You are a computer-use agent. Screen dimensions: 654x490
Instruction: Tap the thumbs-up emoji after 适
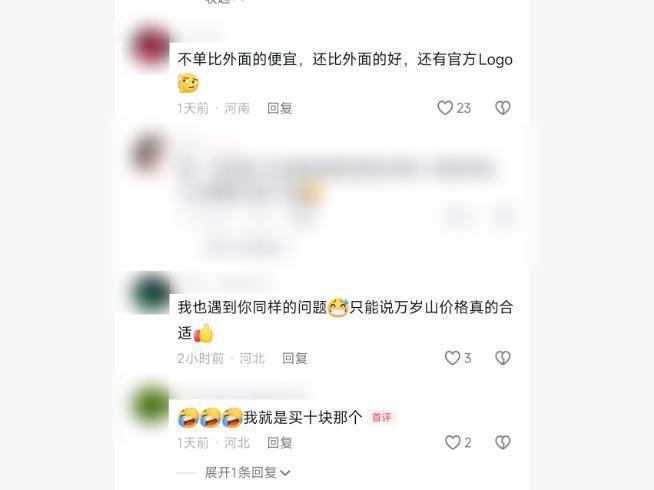204,333
